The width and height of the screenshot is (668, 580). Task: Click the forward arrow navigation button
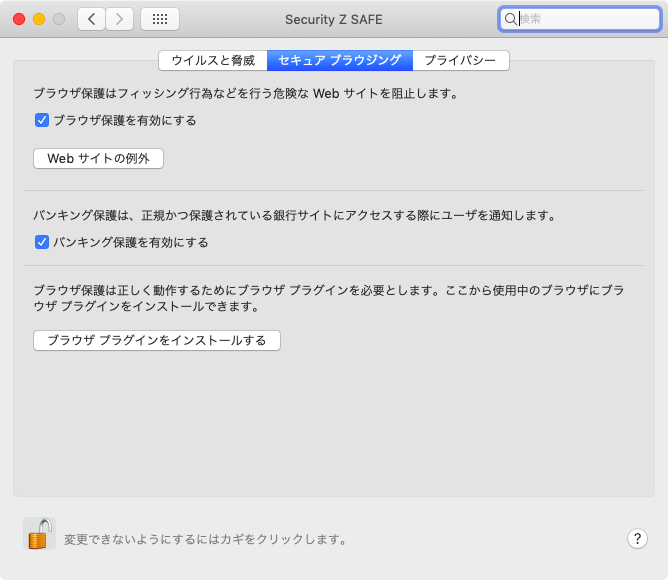point(120,19)
